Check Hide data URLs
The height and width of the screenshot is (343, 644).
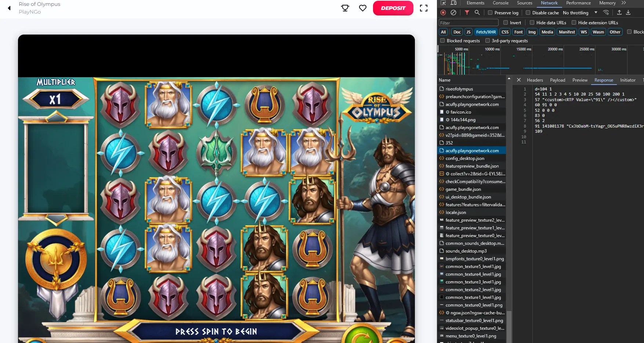pos(532,22)
